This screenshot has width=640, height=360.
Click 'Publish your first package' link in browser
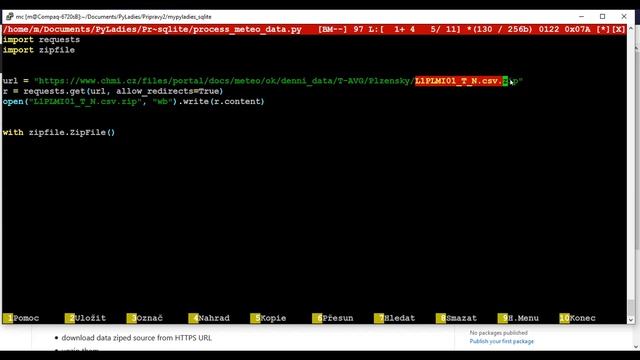(x=502, y=341)
